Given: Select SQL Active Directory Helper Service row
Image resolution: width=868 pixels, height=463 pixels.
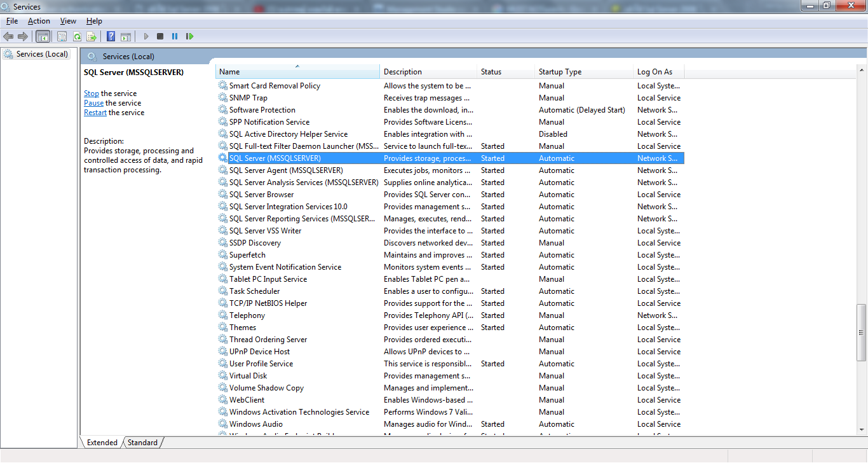Looking at the screenshot, I should point(450,134).
